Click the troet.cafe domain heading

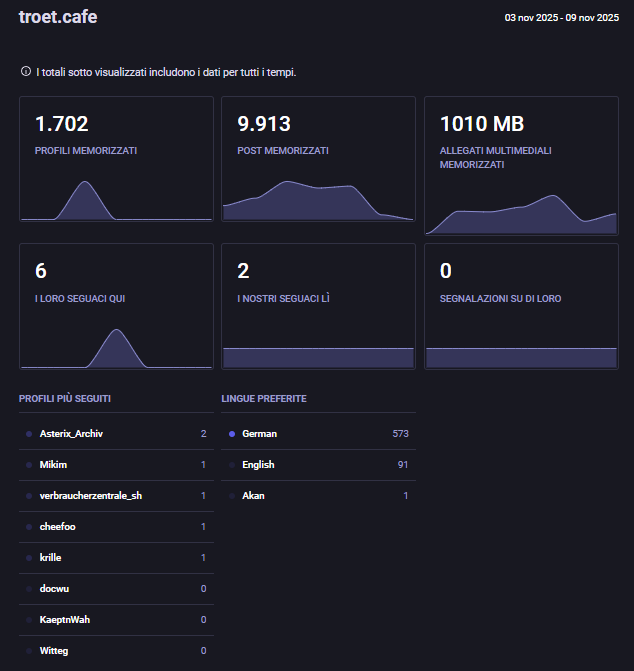pyautogui.click(x=58, y=17)
